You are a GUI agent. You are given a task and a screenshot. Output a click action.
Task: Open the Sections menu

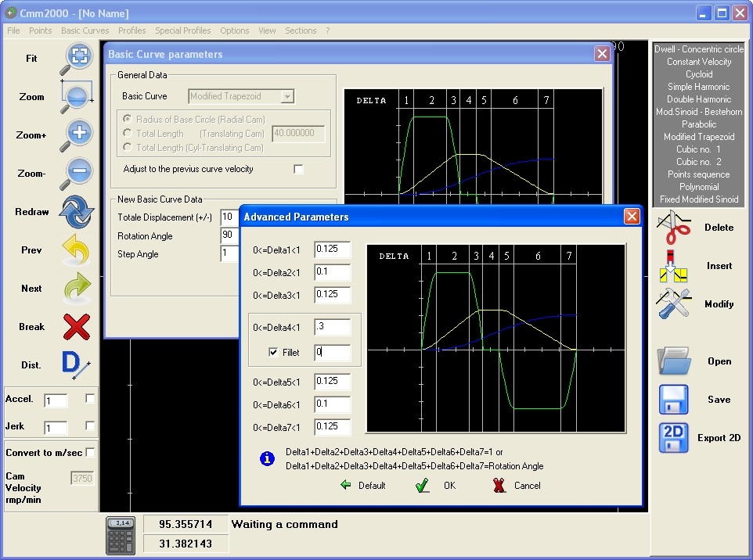pos(301,31)
